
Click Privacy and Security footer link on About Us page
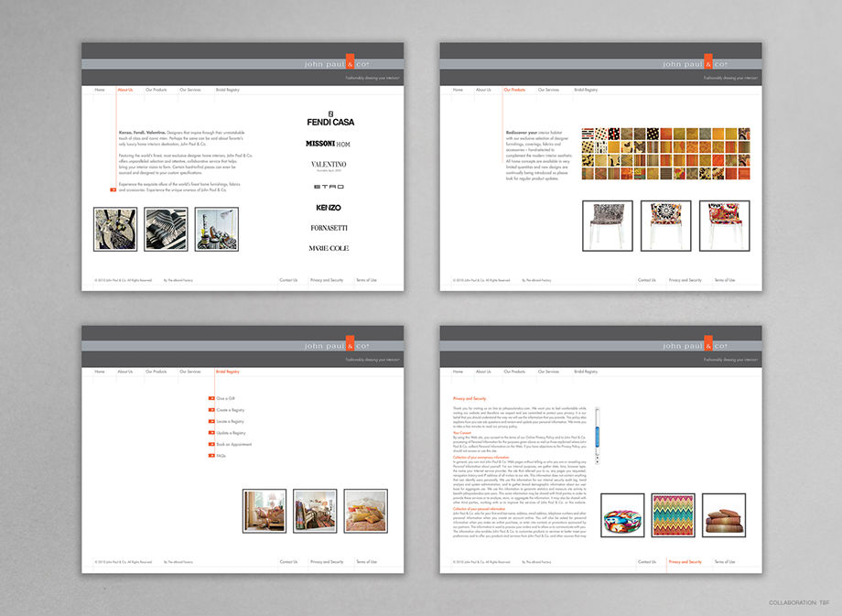[x=327, y=280]
